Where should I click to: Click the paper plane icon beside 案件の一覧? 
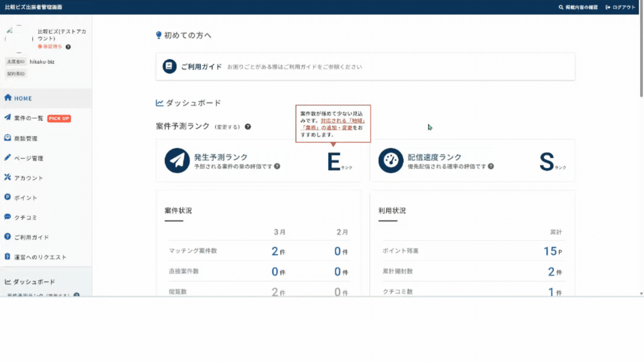click(8, 118)
